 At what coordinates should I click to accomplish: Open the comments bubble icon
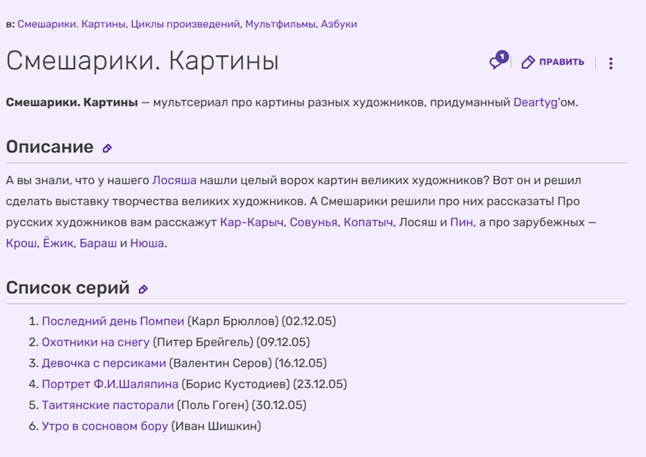[x=499, y=61]
